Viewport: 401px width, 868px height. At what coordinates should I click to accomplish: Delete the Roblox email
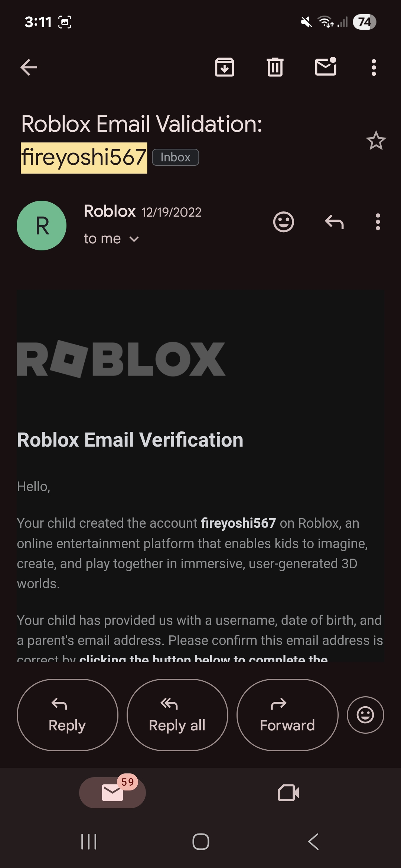[274, 67]
